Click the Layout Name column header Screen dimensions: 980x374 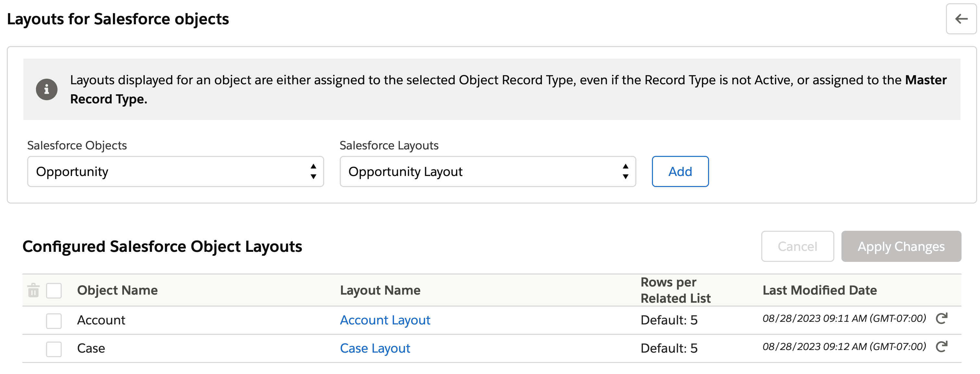pos(380,290)
